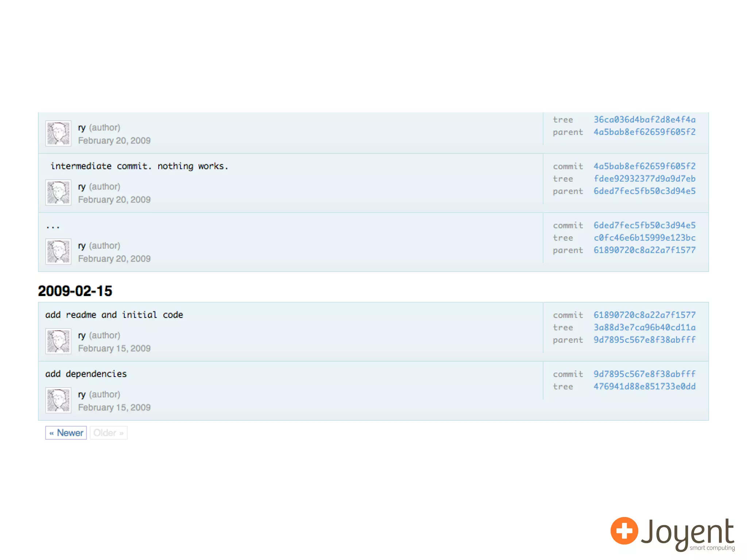Viewport: 747px width, 560px height.
Task: Open parent hash 9d7895c567e8f38abfff
Action: 644,340
